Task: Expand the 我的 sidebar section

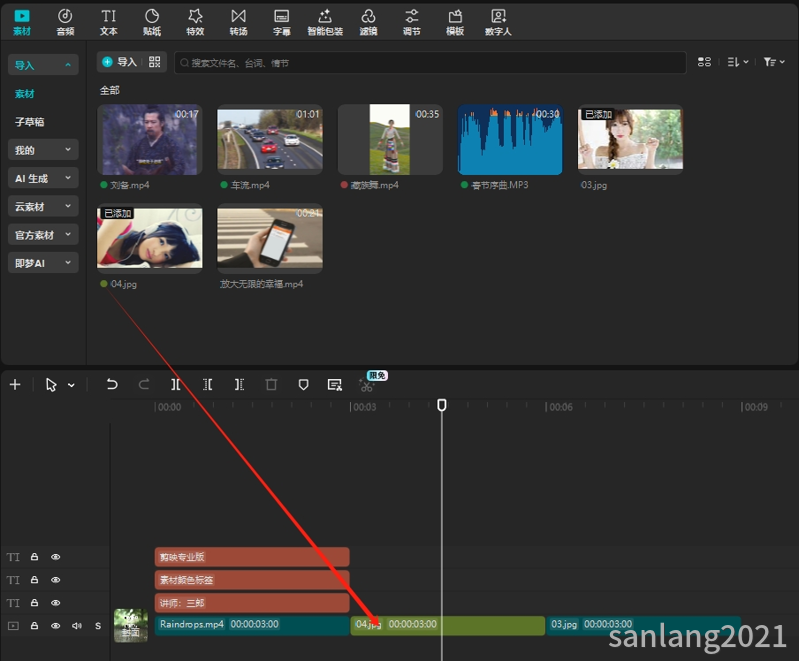Action: [43, 150]
